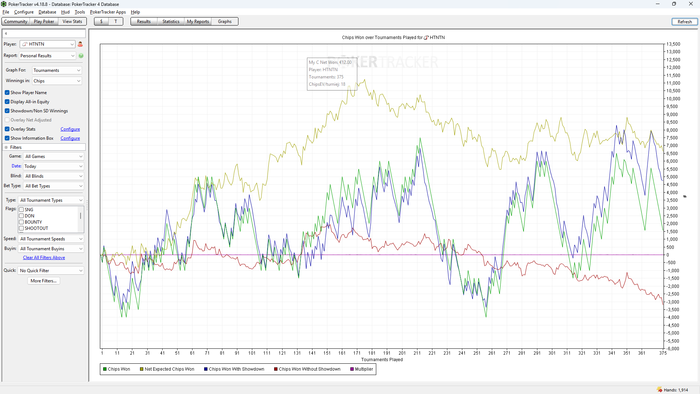Click the Hands count icon in status bar

click(659, 390)
